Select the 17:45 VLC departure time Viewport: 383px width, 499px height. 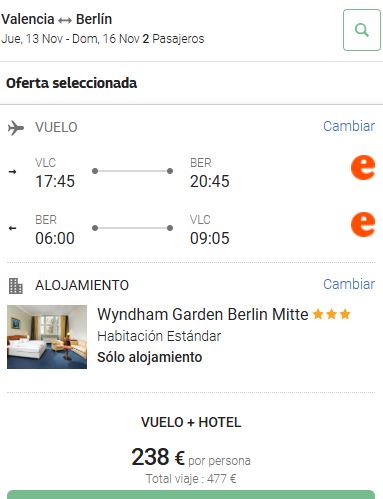pos(55,181)
